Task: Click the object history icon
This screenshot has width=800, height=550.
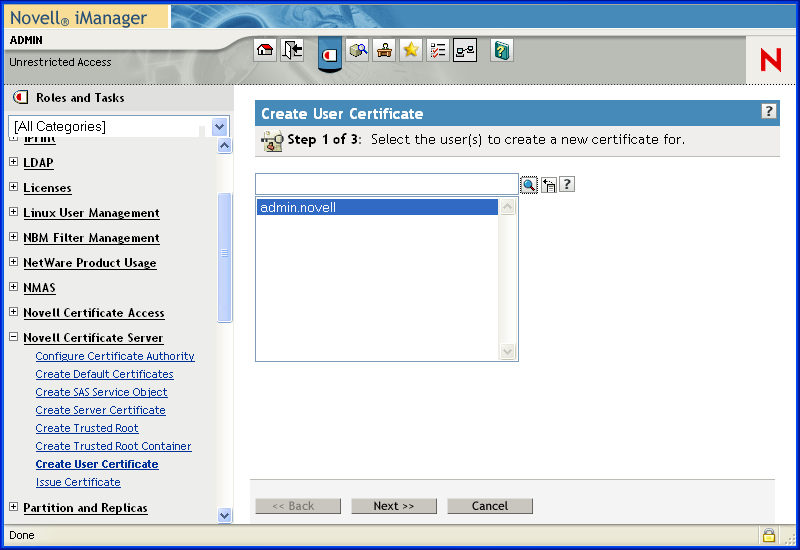Action: coord(548,185)
